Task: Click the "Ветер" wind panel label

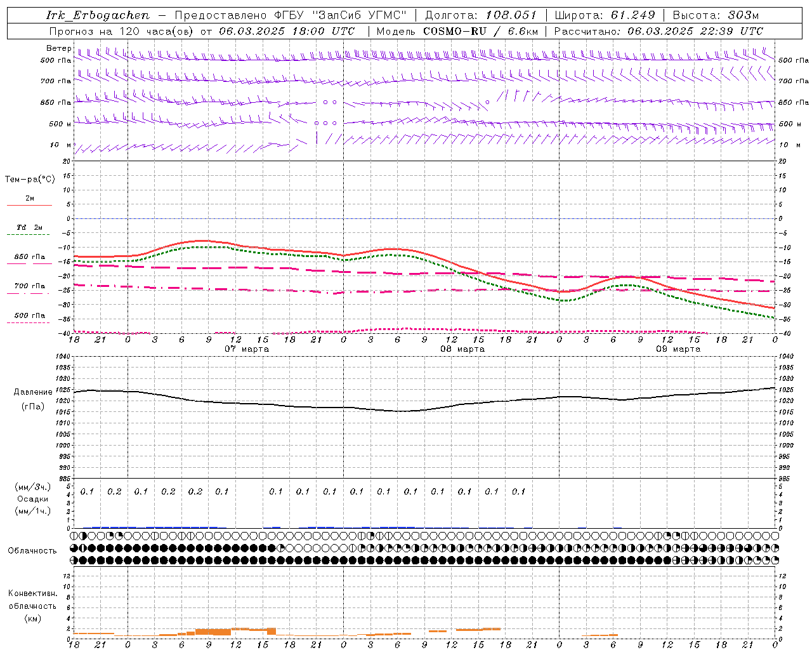Action: tap(58, 48)
